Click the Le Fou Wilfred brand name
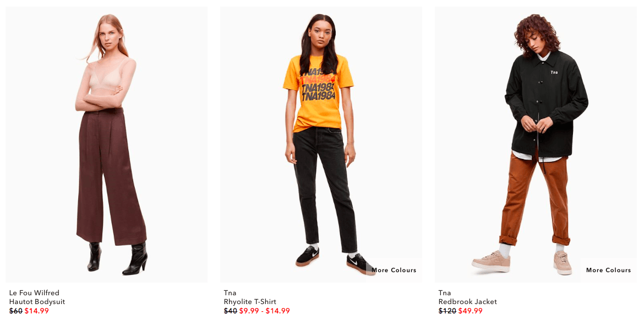Viewport: 644px width, 320px height. tap(34, 293)
